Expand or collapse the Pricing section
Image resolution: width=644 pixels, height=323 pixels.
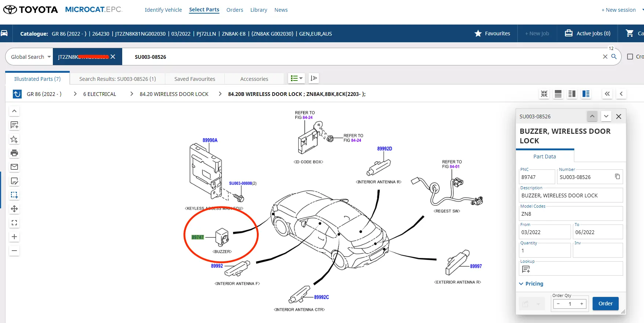point(532,284)
